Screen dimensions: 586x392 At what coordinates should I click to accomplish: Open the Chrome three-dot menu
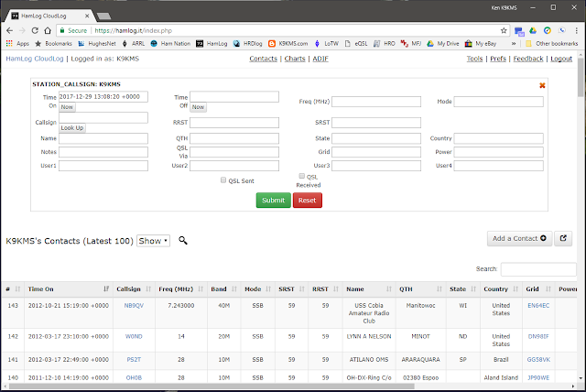pos(576,30)
